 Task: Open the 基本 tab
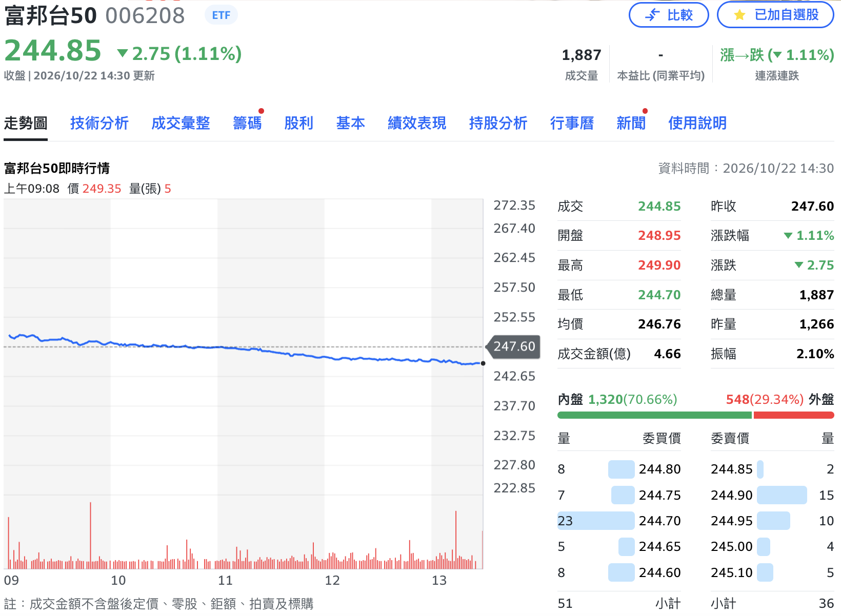pos(351,123)
